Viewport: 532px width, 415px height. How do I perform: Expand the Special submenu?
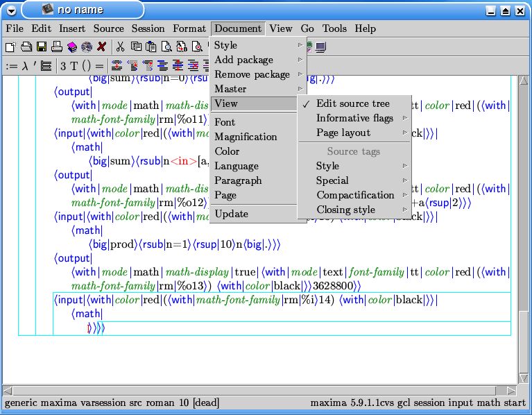(354, 180)
